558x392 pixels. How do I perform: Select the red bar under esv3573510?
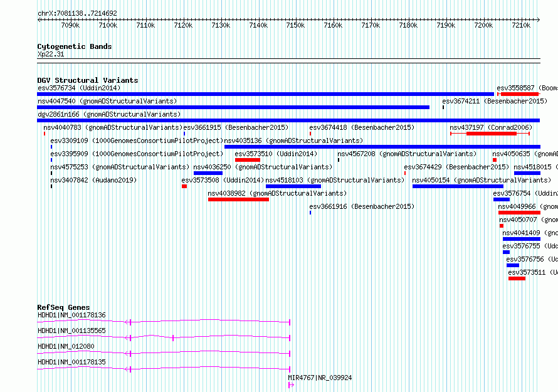click(248, 160)
